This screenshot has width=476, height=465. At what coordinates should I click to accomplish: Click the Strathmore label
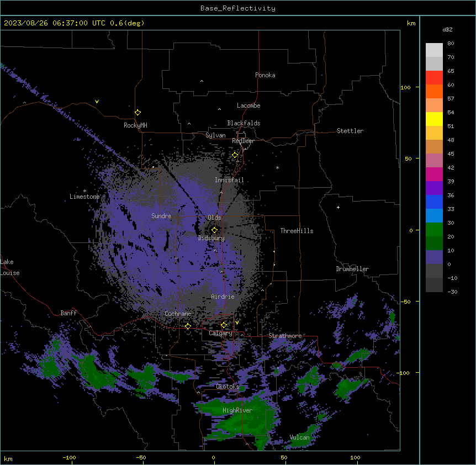(285, 336)
